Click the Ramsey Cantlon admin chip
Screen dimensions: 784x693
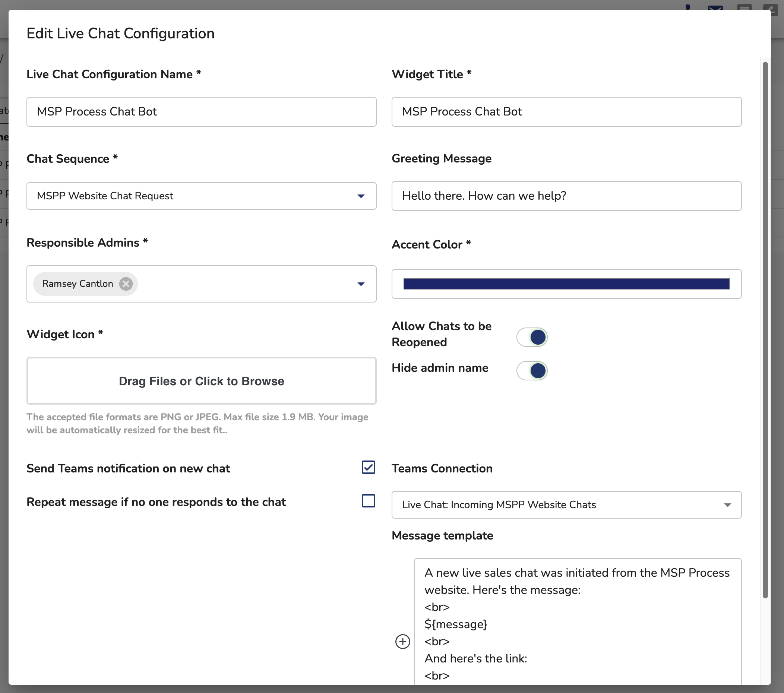coord(78,284)
